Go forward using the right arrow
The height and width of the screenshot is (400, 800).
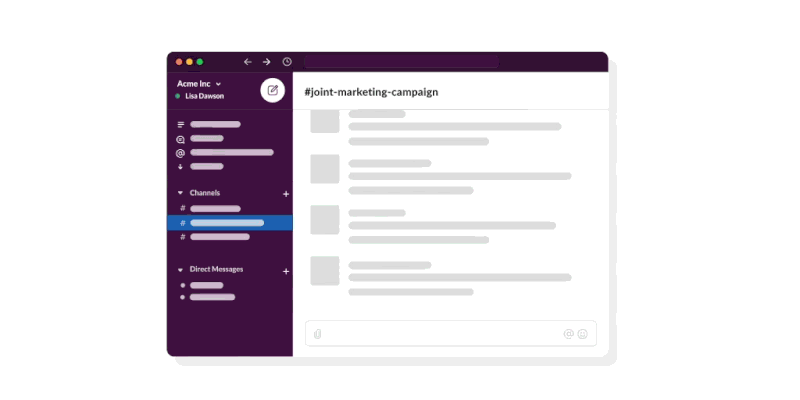point(267,62)
